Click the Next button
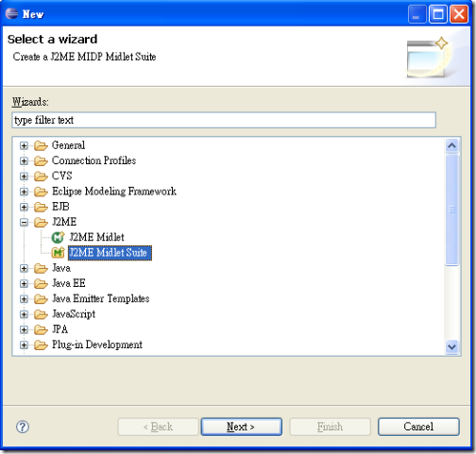476x454 pixels. pos(241,427)
